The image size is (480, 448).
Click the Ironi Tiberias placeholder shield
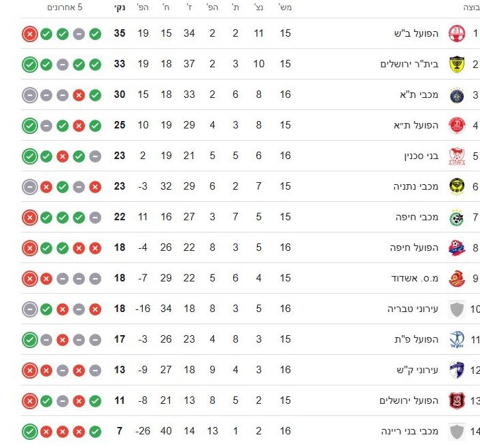455,309
